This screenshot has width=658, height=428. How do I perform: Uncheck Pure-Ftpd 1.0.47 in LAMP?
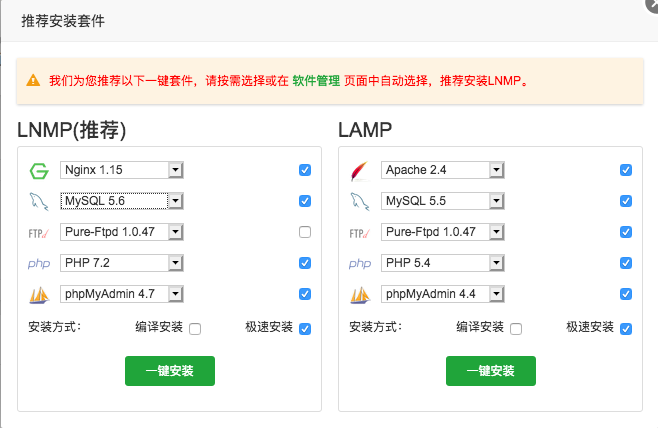coord(626,232)
